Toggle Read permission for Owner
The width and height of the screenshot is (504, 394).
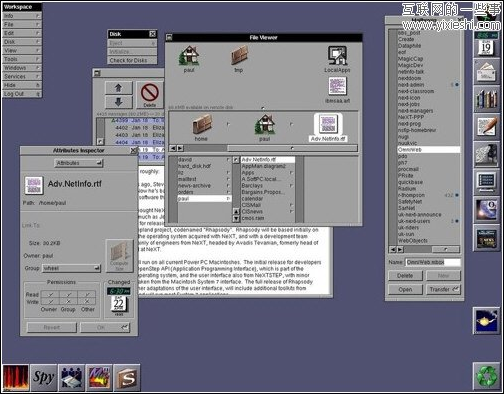[51, 294]
